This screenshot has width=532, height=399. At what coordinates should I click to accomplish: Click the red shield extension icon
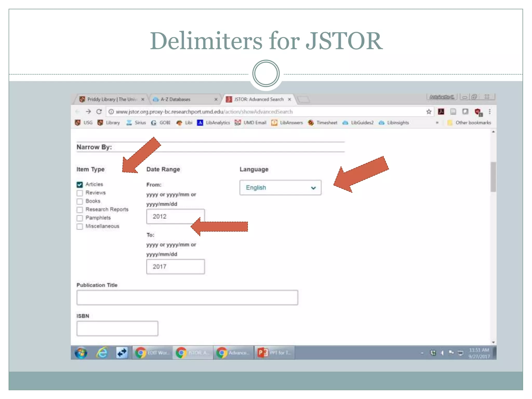478,112
